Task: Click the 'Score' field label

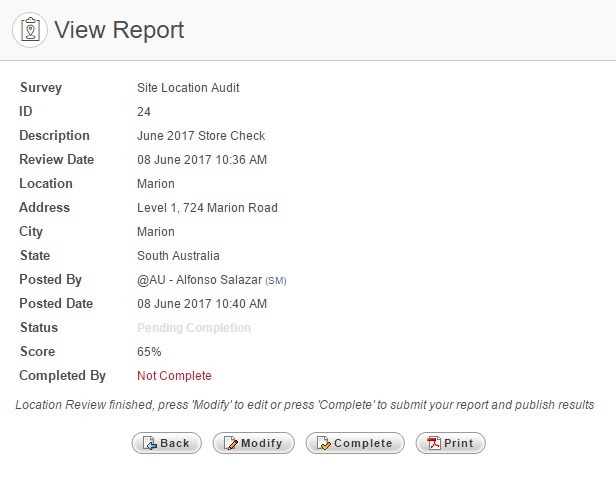Action: (37, 351)
